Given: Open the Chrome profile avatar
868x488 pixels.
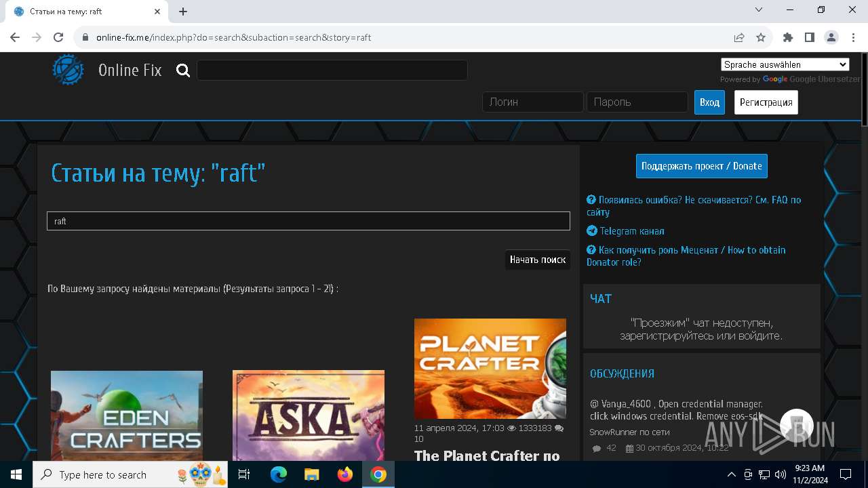Looking at the screenshot, I should [x=831, y=37].
